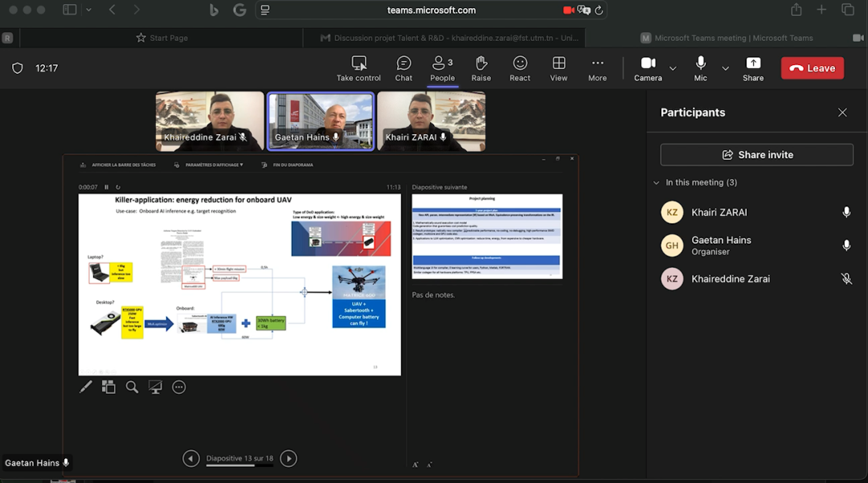Screen dimensions: 868x483
Task: Mute the Mic in the toolbar
Action: (701, 68)
